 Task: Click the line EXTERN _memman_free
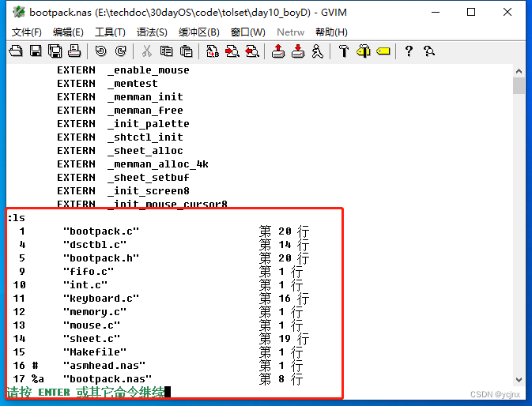(120, 110)
